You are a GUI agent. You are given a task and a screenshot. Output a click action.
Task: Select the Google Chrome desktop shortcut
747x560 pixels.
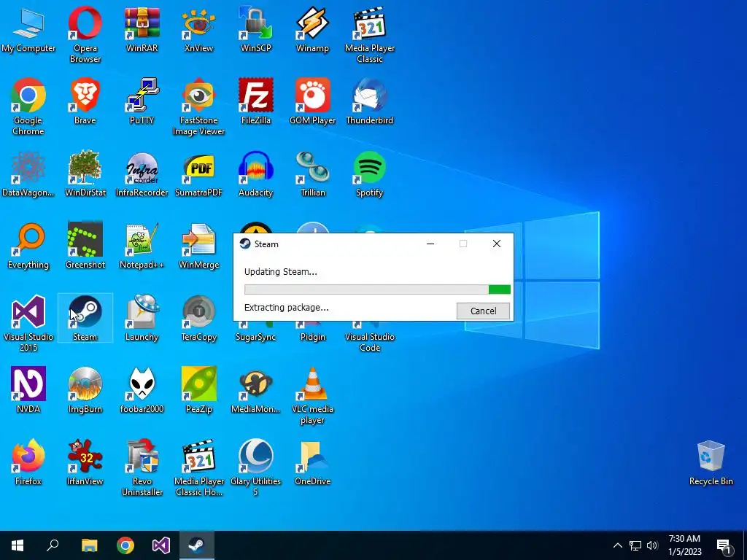28,106
